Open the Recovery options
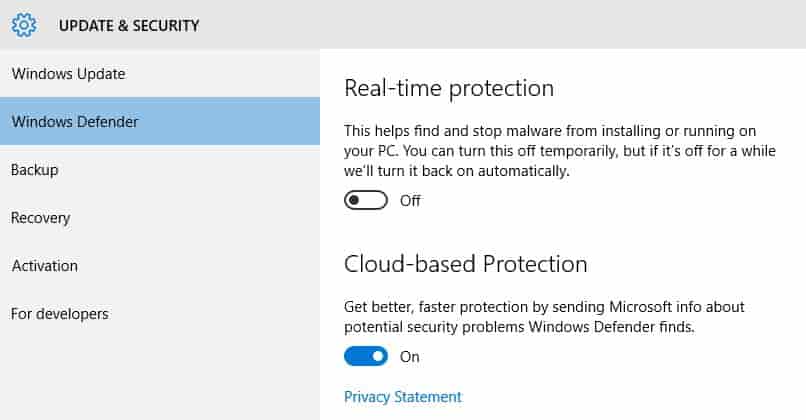Image resolution: width=806 pixels, height=420 pixels. pyautogui.click(x=160, y=217)
